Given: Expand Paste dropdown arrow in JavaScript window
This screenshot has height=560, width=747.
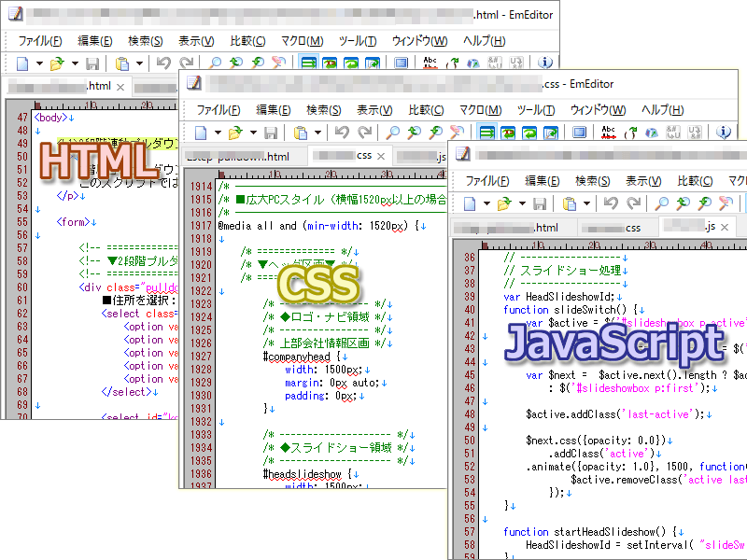Looking at the screenshot, I should coord(587,203).
